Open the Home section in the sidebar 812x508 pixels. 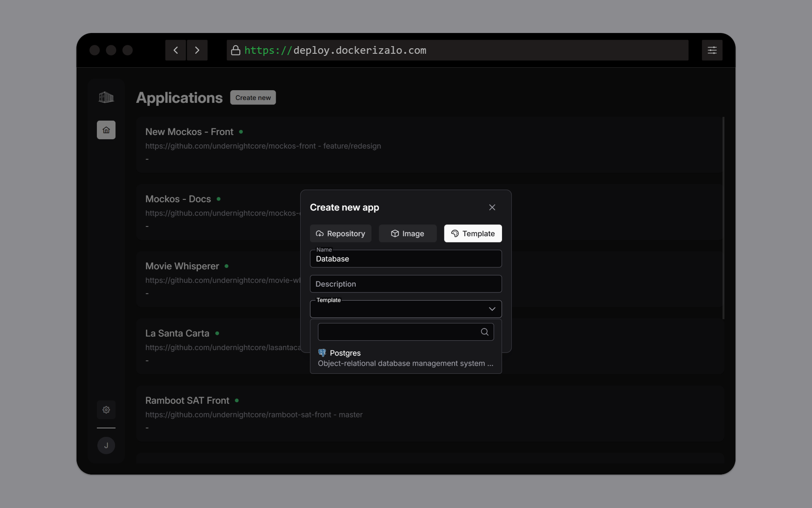point(106,130)
